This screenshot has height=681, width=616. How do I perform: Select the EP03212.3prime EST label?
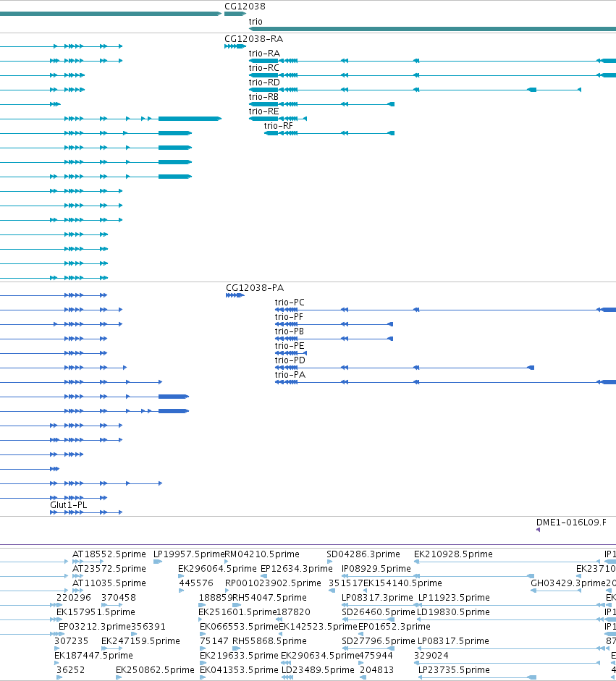[x=95, y=626]
